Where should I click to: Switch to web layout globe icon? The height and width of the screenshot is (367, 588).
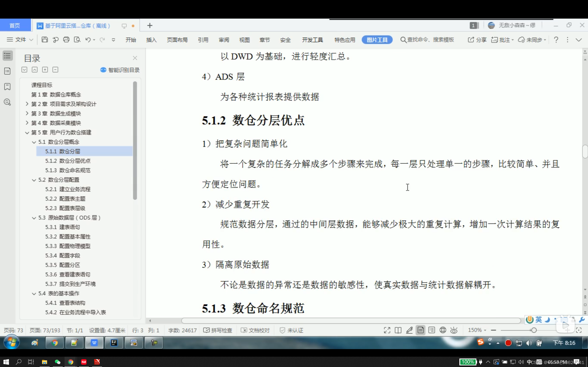coord(443,330)
